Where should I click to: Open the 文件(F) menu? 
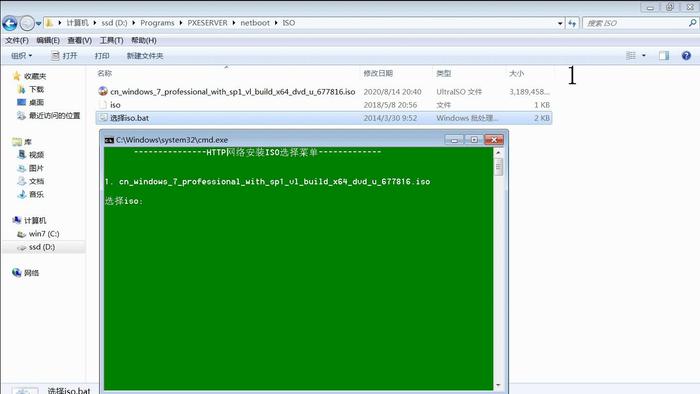tap(17, 41)
